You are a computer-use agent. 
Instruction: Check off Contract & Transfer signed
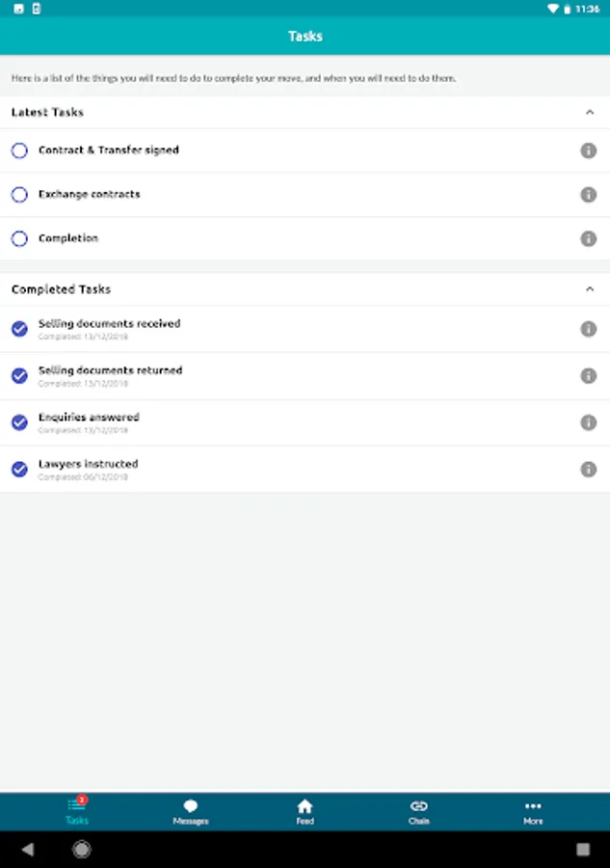pos(19,150)
